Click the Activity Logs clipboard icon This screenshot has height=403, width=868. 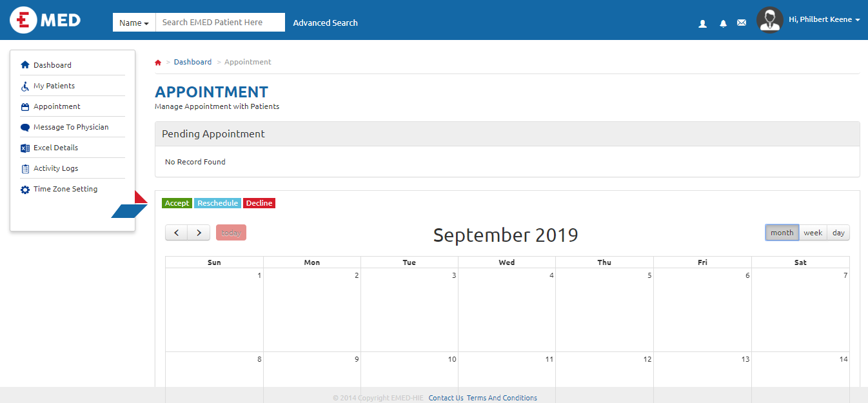[x=25, y=168]
